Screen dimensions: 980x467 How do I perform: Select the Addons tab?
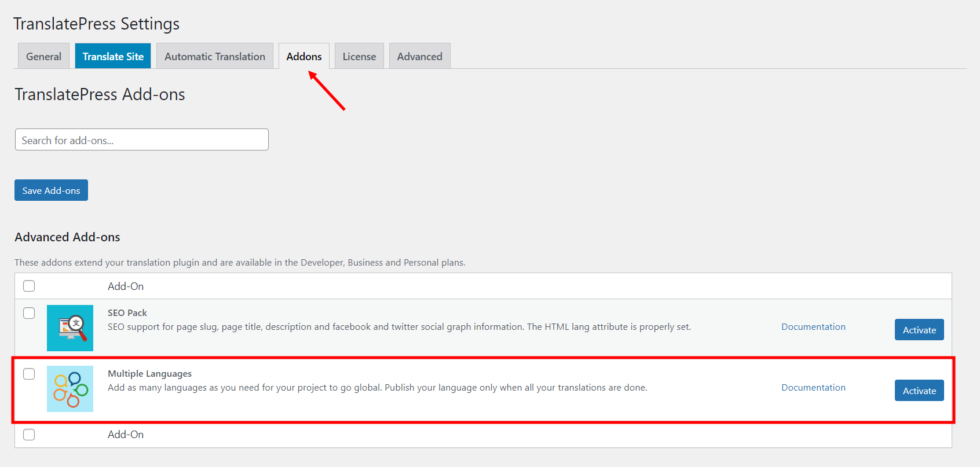(x=304, y=56)
